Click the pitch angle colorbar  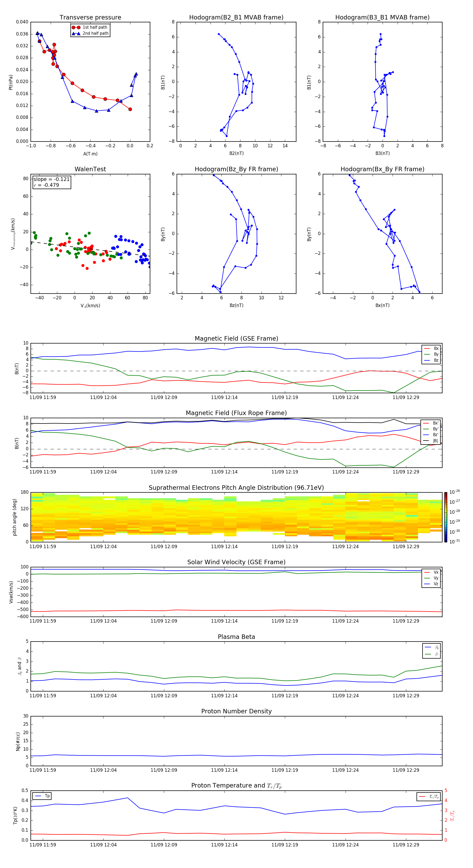(x=446, y=517)
